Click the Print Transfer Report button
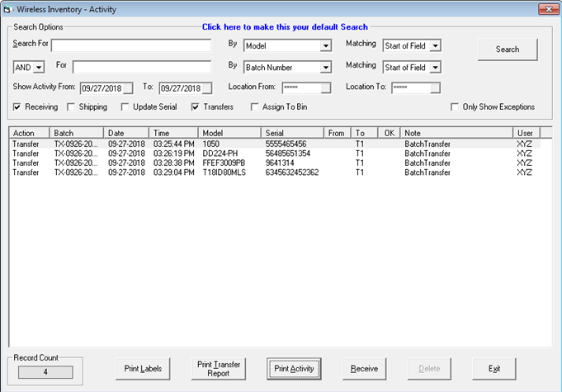 click(219, 369)
